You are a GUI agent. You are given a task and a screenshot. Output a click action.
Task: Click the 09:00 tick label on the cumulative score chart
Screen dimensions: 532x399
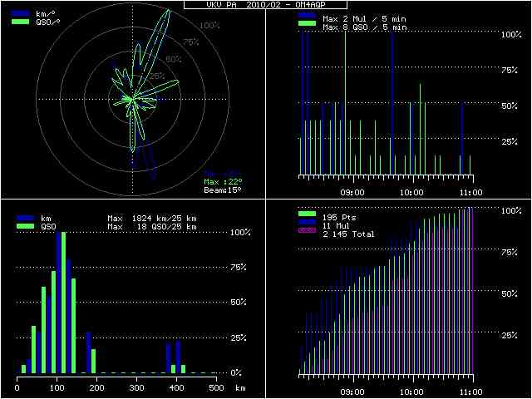[x=352, y=392]
